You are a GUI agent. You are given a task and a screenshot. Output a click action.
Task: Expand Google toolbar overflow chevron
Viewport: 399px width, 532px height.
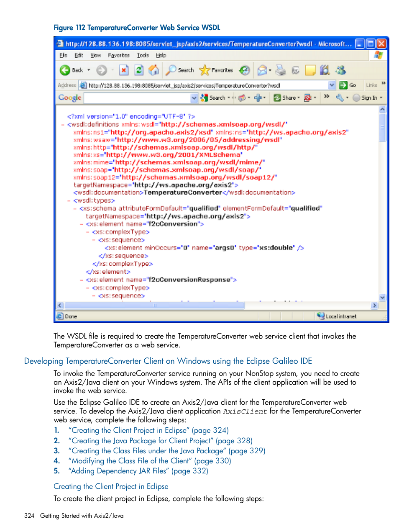coord(327,97)
